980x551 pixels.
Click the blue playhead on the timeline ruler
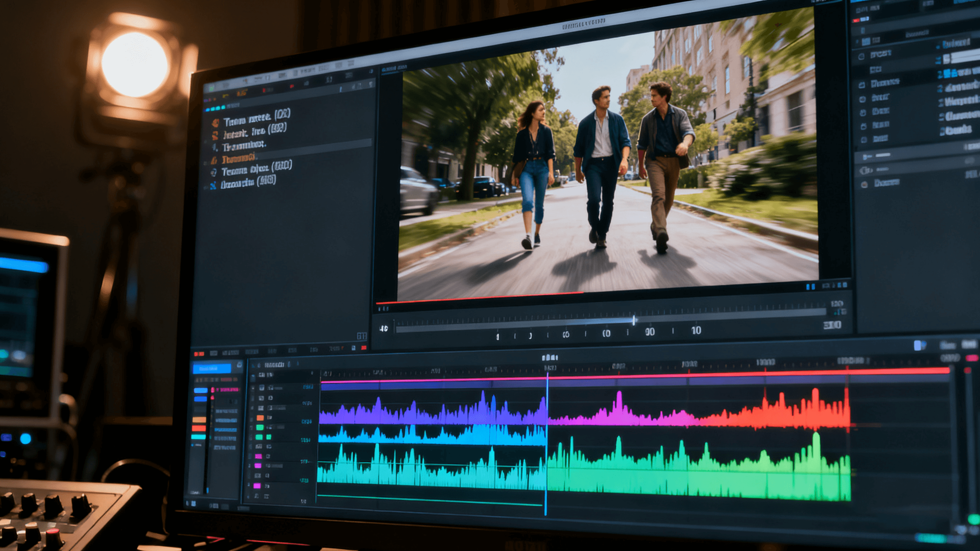[x=547, y=375]
